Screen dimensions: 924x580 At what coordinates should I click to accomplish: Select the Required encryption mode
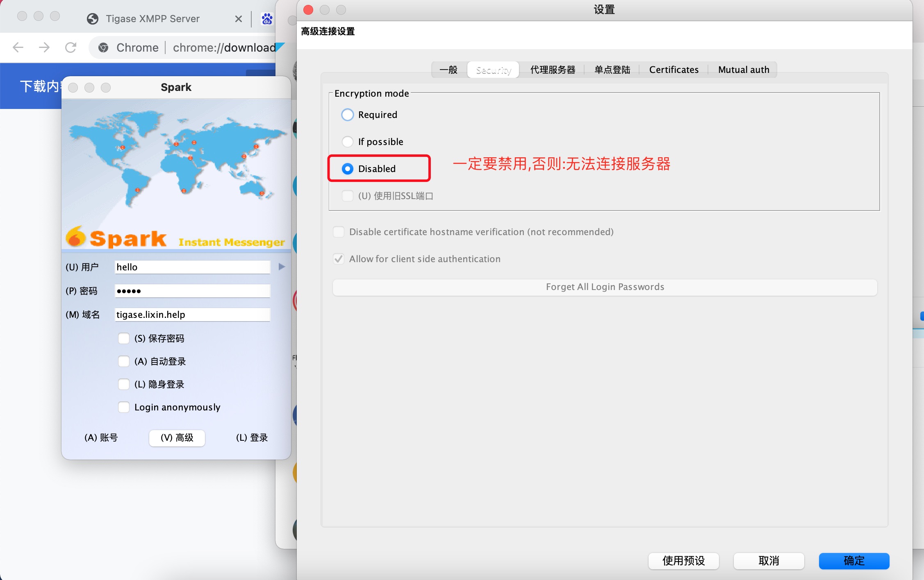[x=347, y=115]
